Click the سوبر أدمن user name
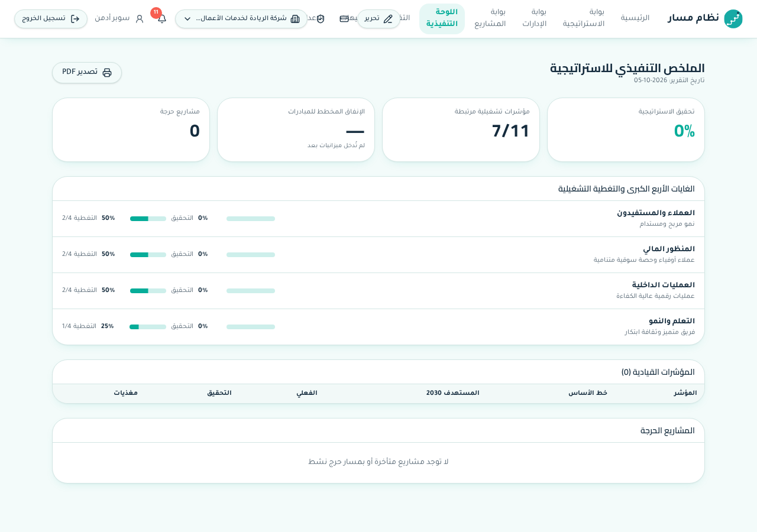This screenshot has height=532, width=757. pos(112,18)
